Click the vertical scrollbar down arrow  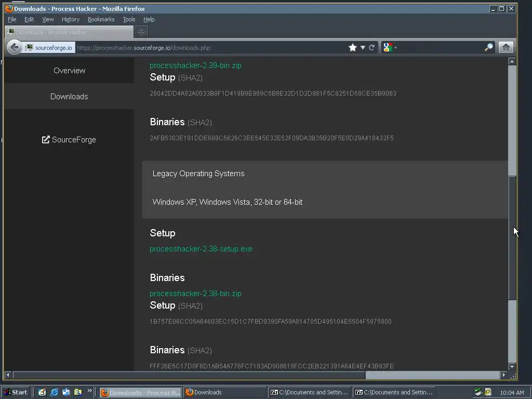pos(512,366)
